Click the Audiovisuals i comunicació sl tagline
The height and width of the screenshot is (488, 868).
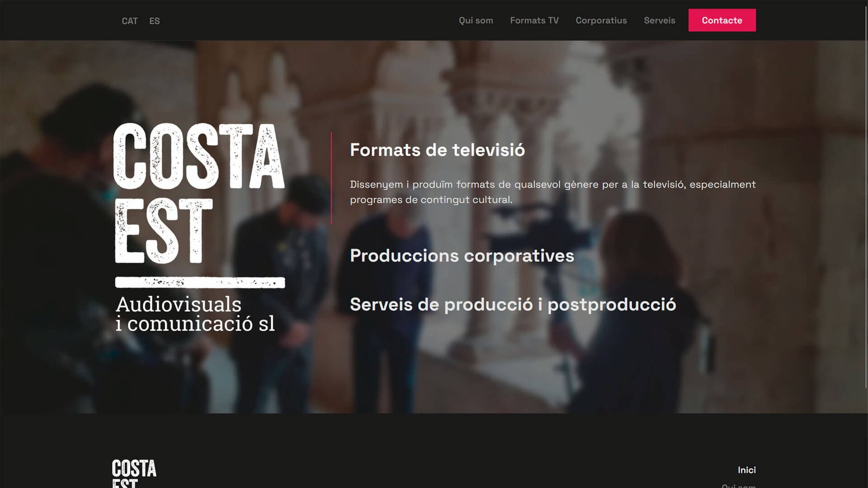tap(195, 314)
